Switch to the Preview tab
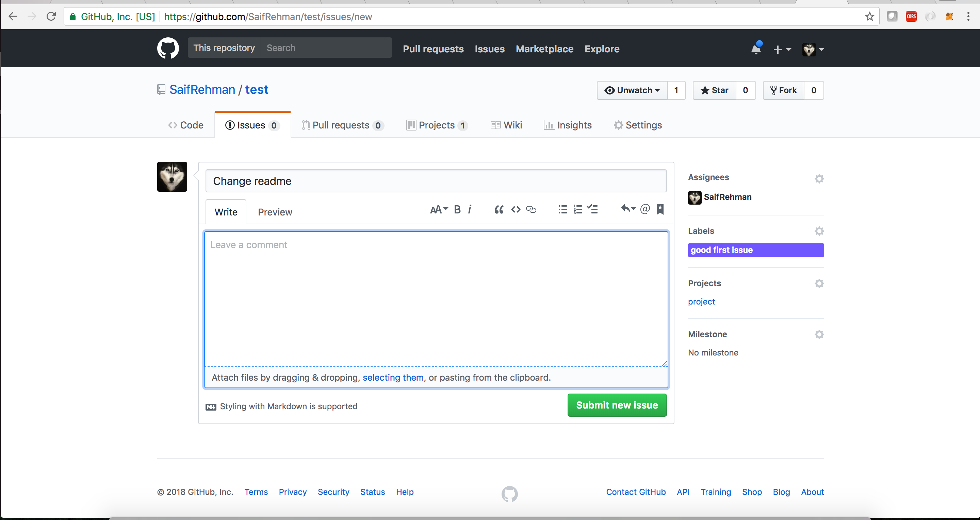Screen dimensions: 980x520 click(275, 212)
